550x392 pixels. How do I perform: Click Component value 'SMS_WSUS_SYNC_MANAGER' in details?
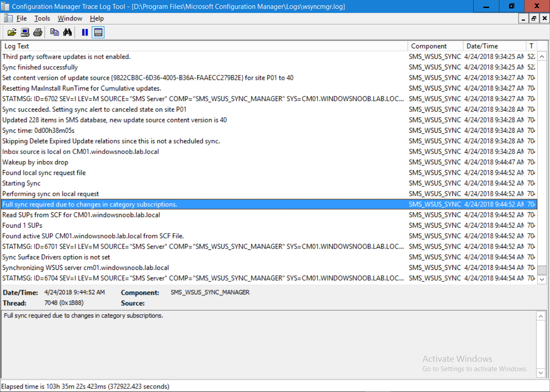[210, 293]
